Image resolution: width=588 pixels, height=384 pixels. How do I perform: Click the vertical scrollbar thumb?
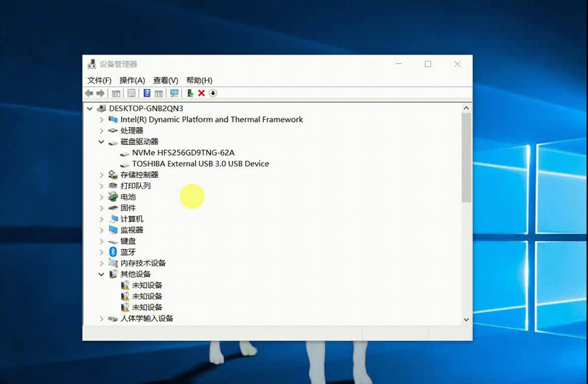click(x=466, y=158)
